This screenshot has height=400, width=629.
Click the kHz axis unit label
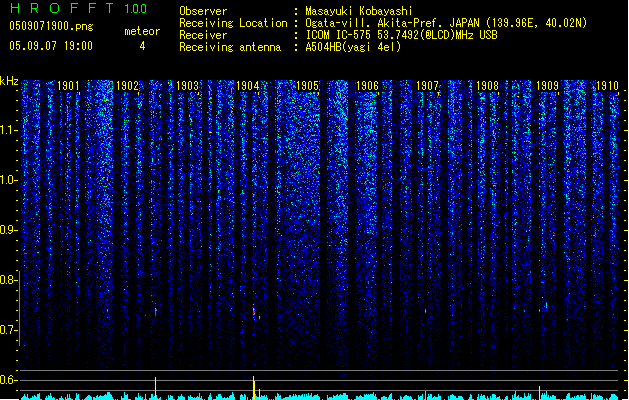pos(9,81)
